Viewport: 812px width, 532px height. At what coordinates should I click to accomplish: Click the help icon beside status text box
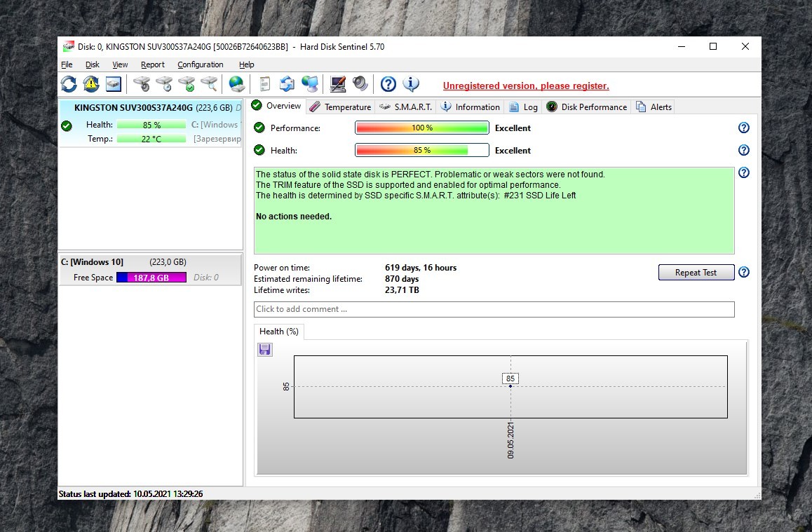point(744,172)
